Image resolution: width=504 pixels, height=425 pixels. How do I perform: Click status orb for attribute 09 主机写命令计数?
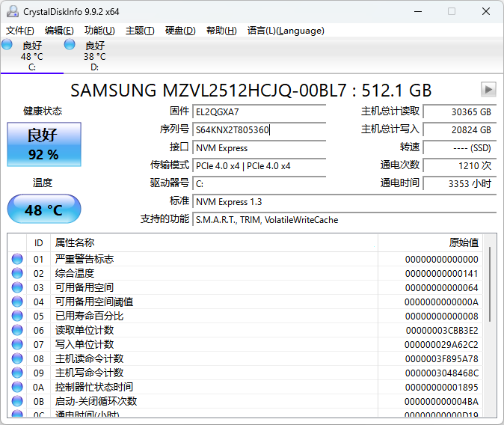pyautogui.click(x=17, y=373)
